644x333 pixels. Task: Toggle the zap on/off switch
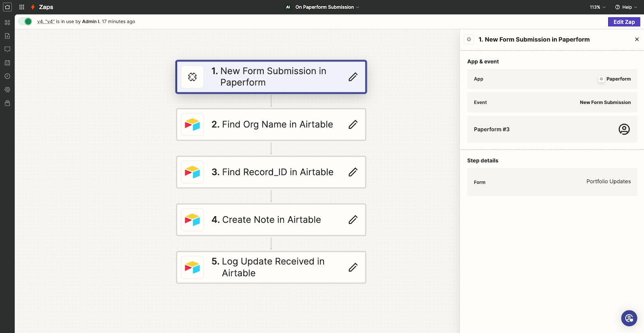pyautogui.click(x=25, y=21)
